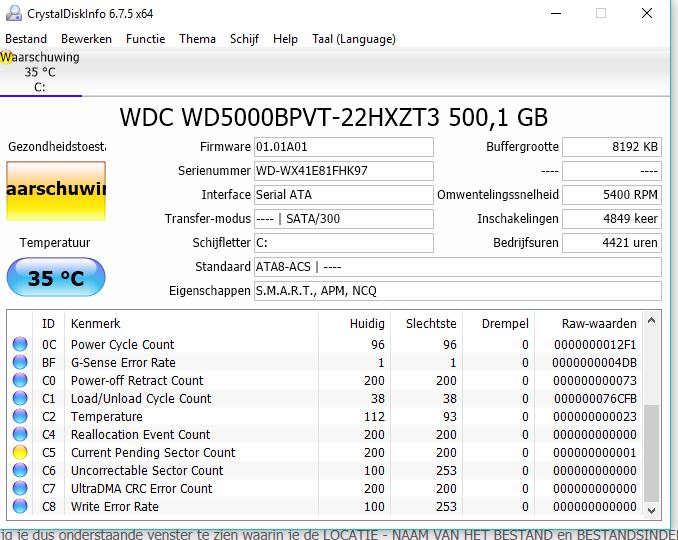Screen dimensions: 678x540
Task: Click the serial number field WD-WX41E81FHK97
Action: (344, 171)
